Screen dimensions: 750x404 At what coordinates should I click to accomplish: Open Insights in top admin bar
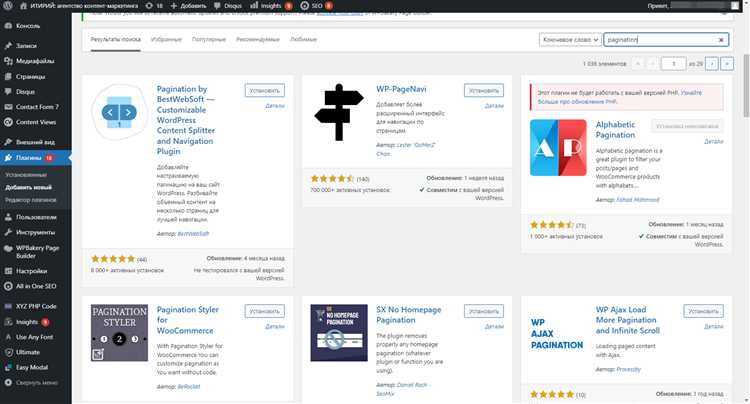click(x=271, y=6)
